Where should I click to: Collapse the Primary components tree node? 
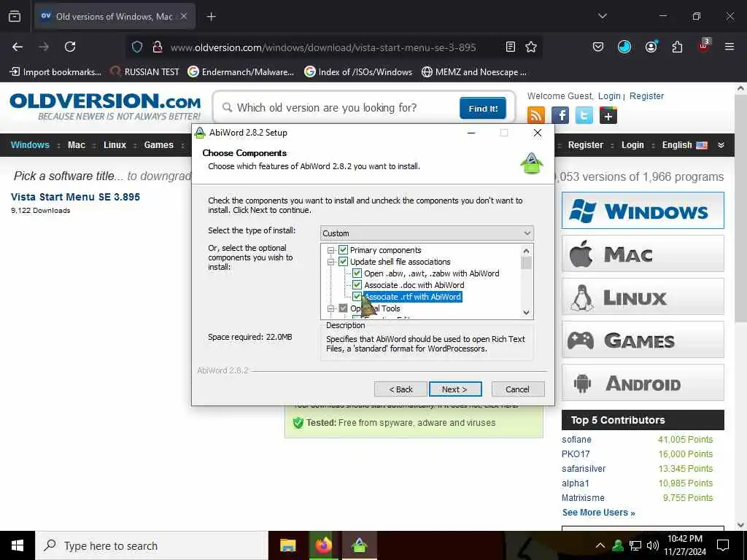coord(330,250)
